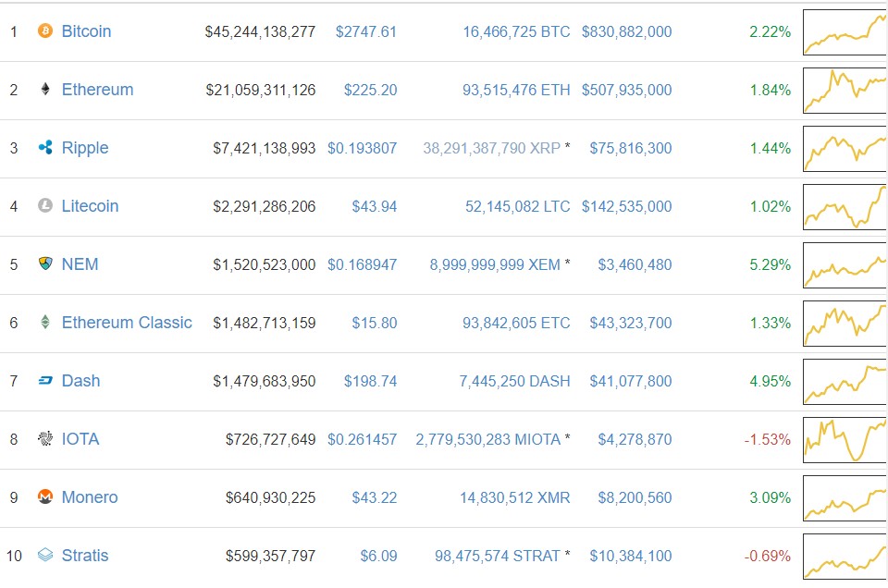Click the IOTA logo icon

(44, 439)
